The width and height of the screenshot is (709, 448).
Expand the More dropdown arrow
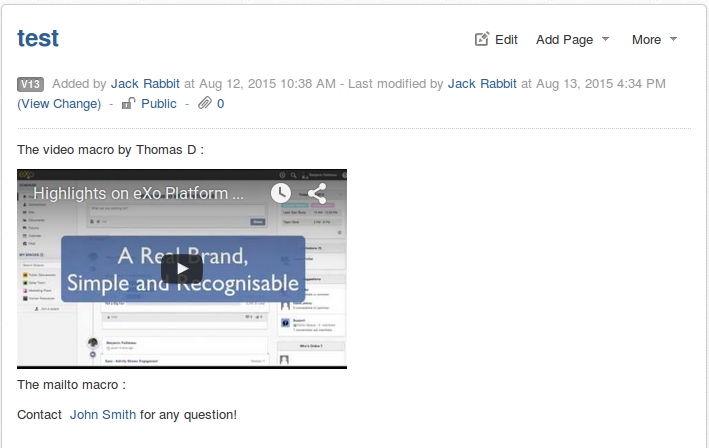(x=673, y=39)
